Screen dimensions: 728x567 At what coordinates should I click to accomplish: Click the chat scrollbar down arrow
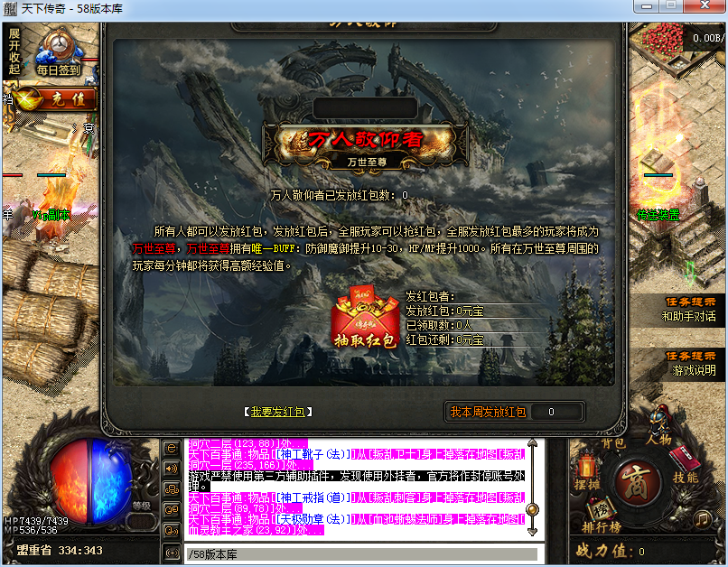point(533,531)
